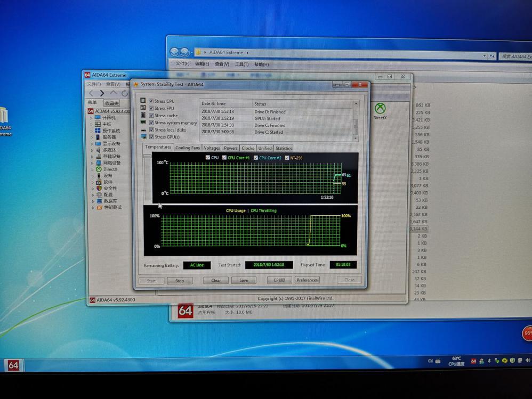Expand the 操作系统 tree node
Viewport: 532px width, 399px height.
coord(92,131)
